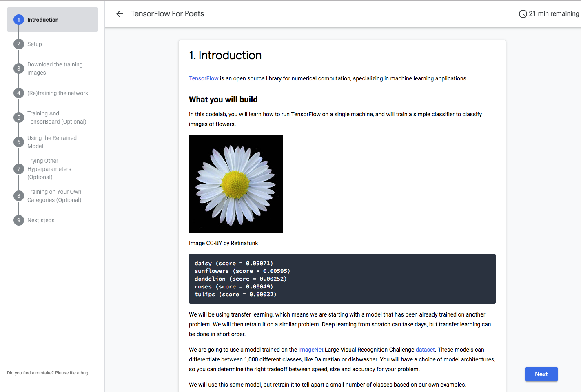The image size is (581, 392).
Task: Click the Please file a bug link
Action: click(x=71, y=373)
